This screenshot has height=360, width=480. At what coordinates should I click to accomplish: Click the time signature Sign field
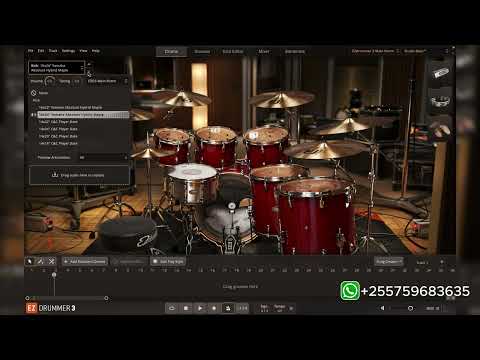[264, 308]
